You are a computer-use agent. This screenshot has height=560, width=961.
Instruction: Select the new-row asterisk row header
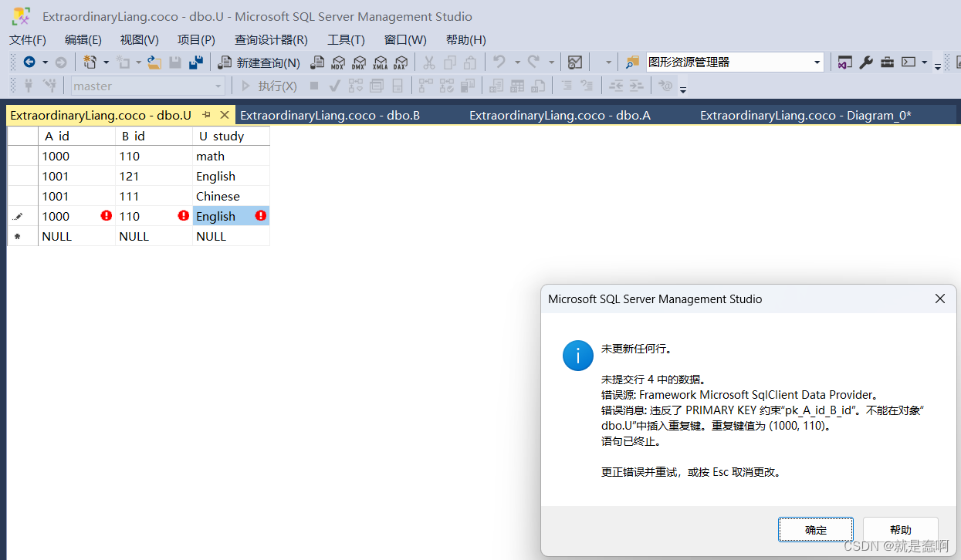point(22,236)
